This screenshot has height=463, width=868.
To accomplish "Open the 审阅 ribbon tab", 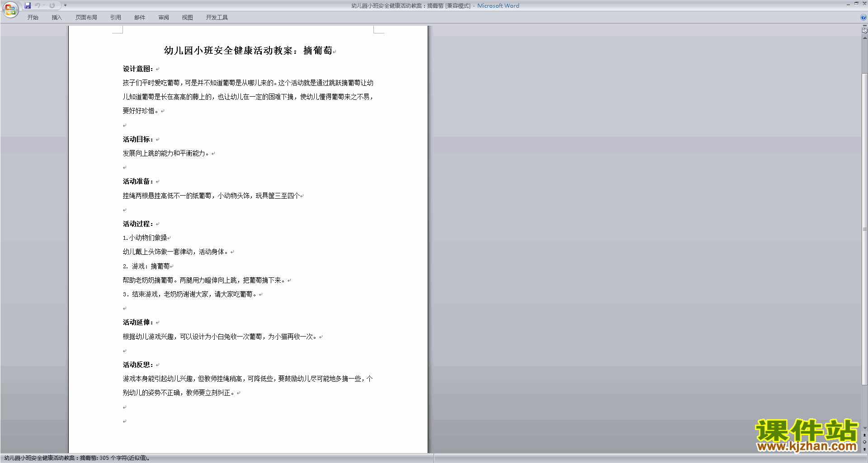I will (x=164, y=18).
